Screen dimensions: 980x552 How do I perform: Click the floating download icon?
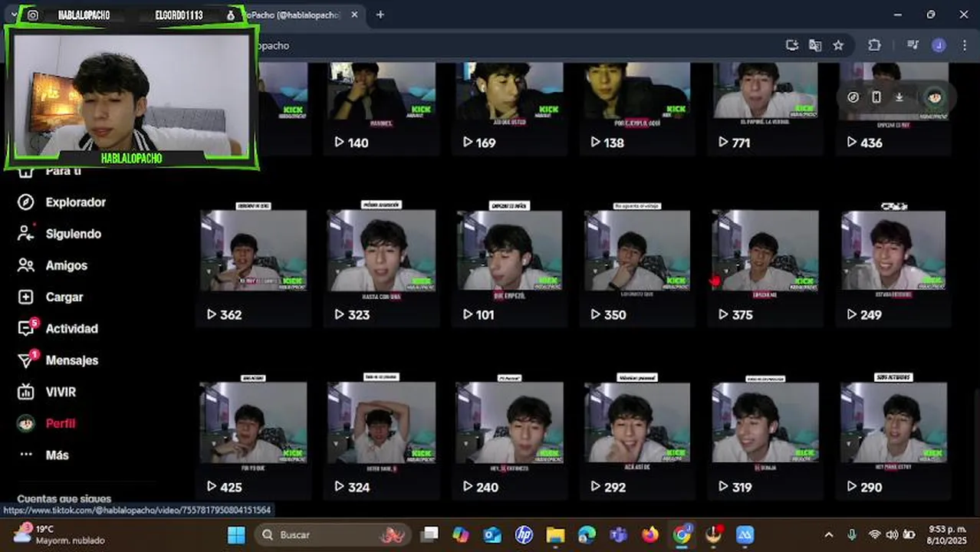point(899,97)
